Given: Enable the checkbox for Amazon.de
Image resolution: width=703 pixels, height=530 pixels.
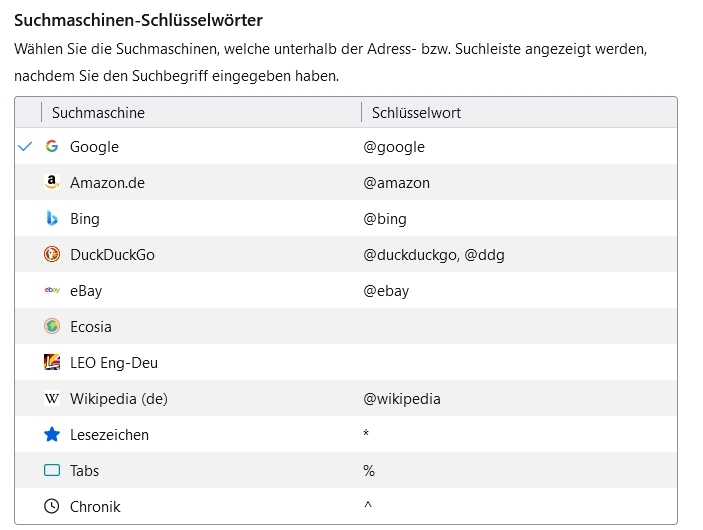Looking at the screenshot, I should (x=26, y=183).
